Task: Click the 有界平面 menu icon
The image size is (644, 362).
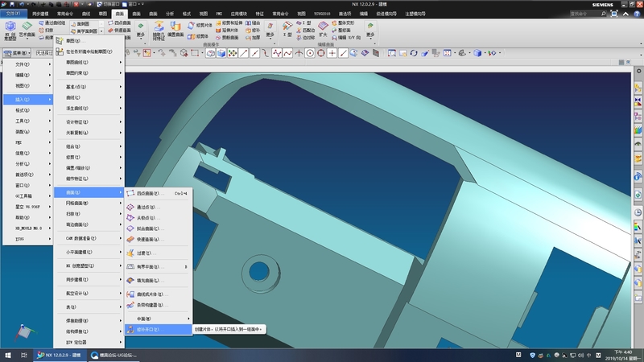Action: click(x=131, y=265)
